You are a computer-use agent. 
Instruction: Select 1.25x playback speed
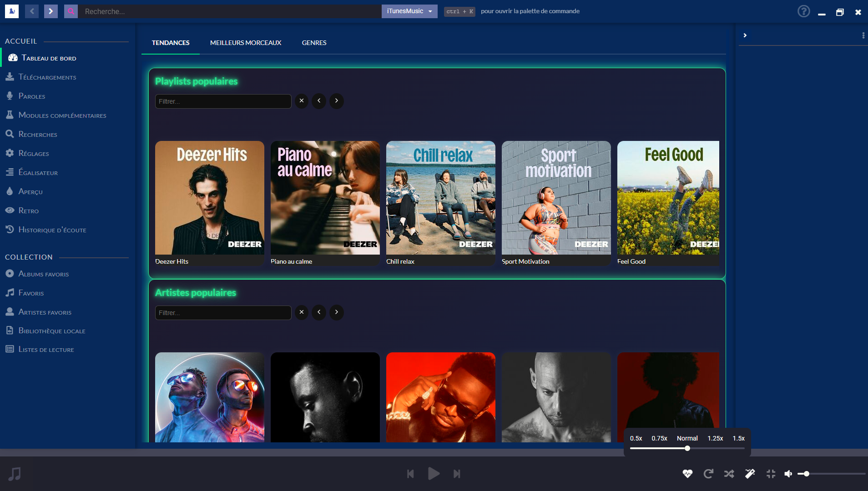[x=715, y=438]
